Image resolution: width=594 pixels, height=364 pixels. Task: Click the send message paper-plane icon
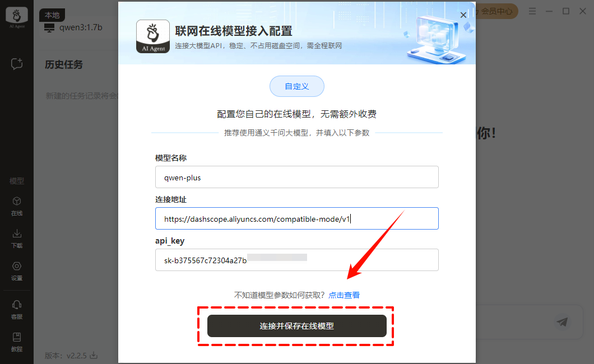(562, 322)
